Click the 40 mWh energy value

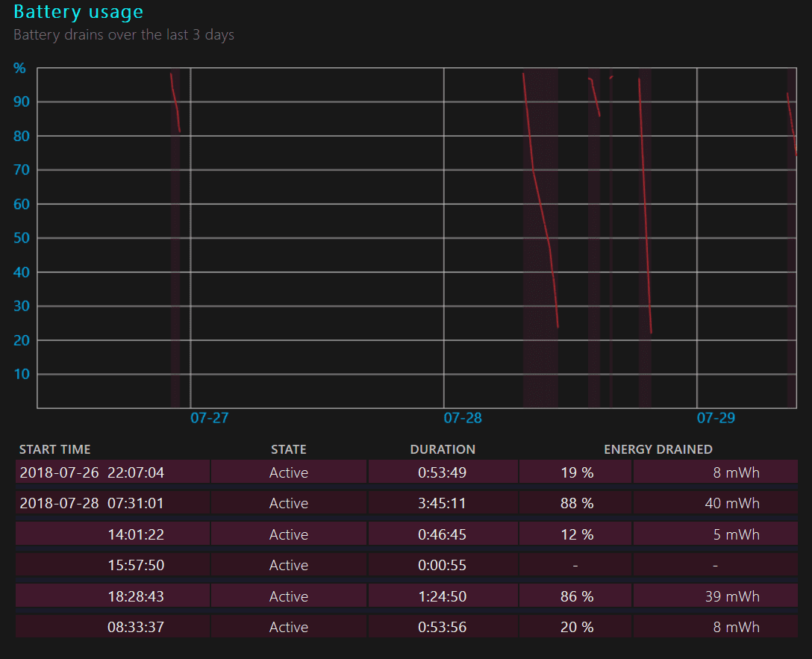pyautogui.click(x=731, y=504)
